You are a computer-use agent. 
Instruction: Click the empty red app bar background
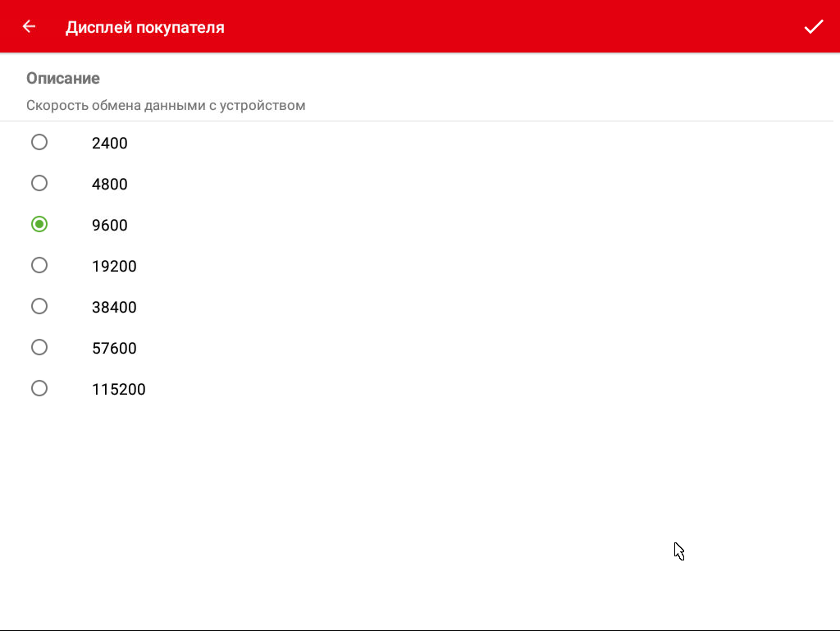coord(509,27)
